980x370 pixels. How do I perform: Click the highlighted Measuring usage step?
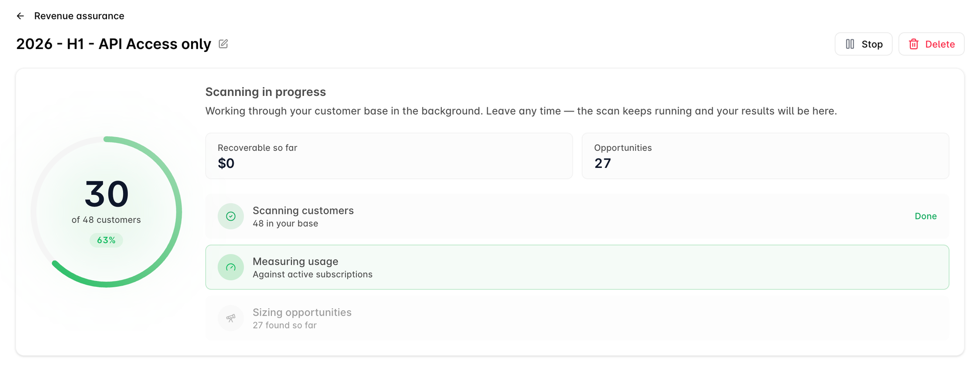coord(577,267)
